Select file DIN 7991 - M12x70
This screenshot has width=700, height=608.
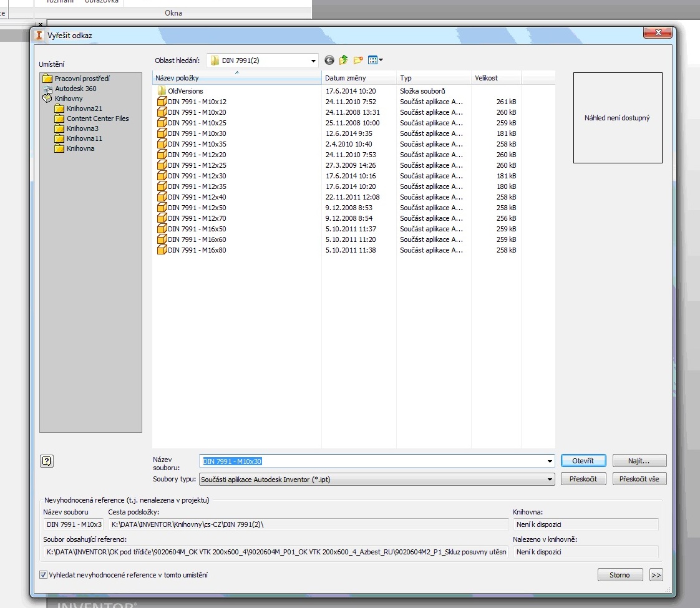192,218
